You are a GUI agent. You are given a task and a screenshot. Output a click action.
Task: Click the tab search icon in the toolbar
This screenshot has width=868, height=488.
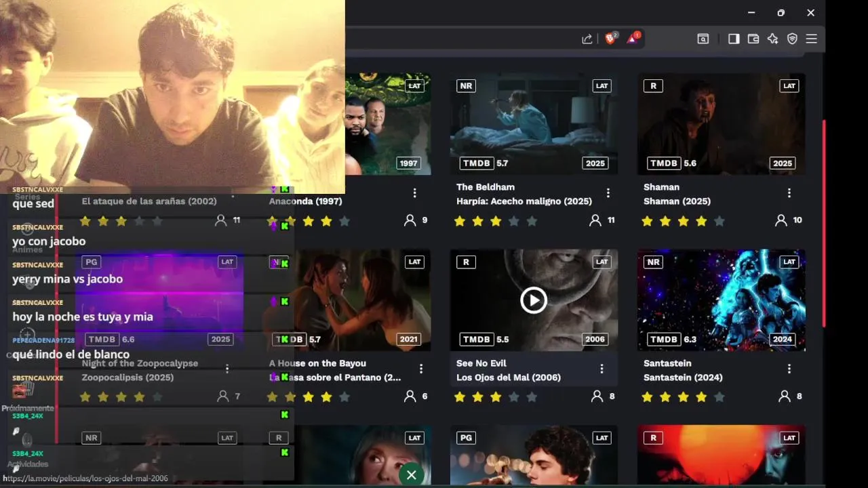tap(703, 39)
